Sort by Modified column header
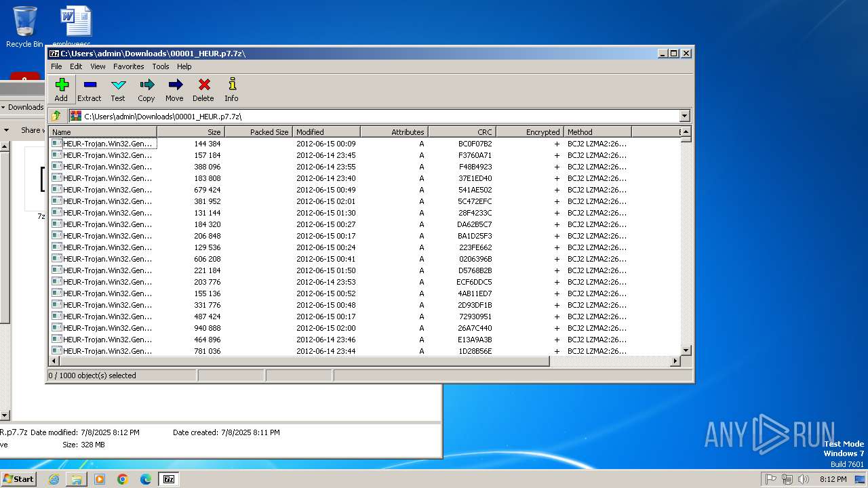 pyautogui.click(x=326, y=132)
